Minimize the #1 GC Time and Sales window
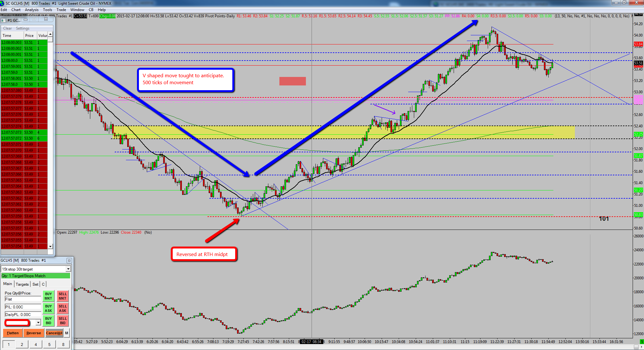 [26, 20]
